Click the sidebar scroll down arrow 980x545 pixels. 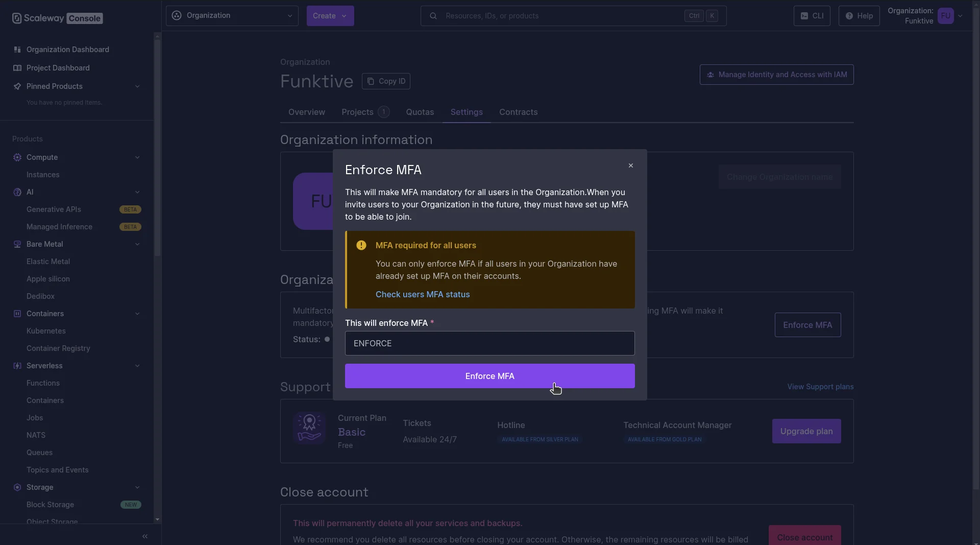click(x=157, y=519)
